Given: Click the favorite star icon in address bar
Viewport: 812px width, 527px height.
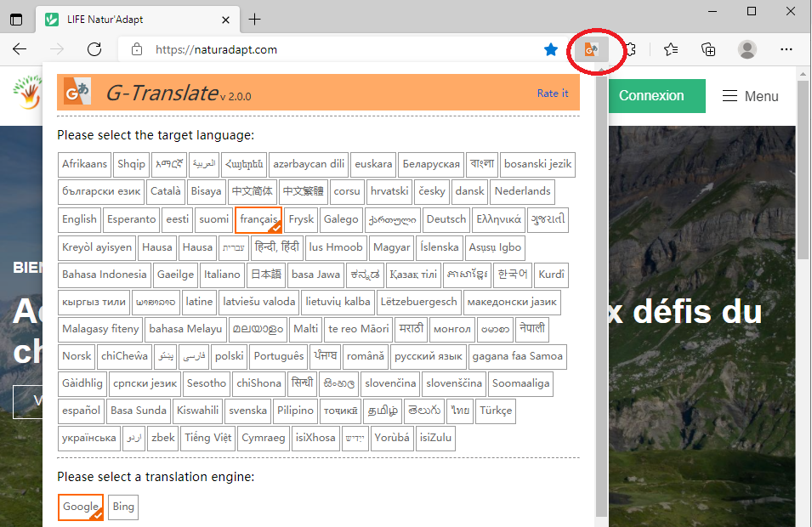Looking at the screenshot, I should coord(551,49).
